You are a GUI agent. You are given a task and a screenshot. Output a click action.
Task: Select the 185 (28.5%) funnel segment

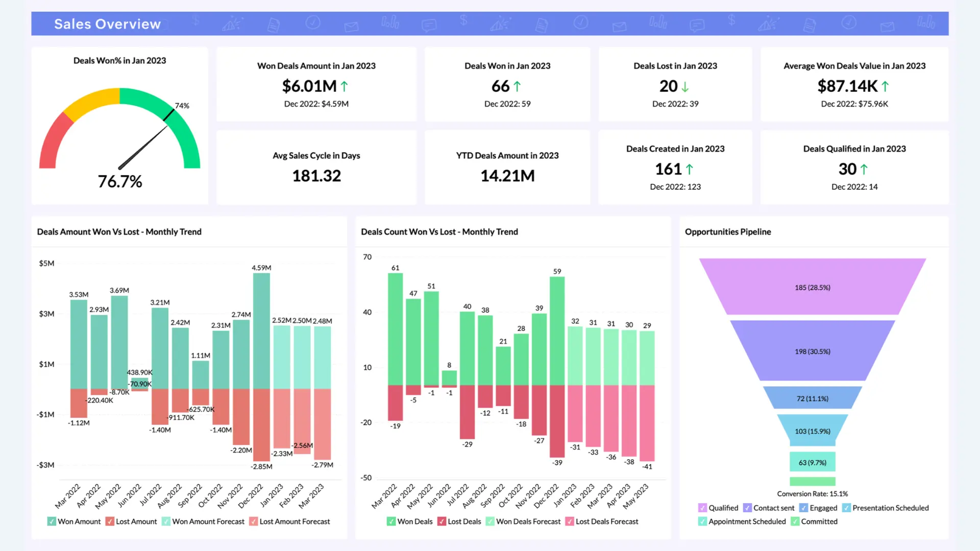tap(812, 287)
